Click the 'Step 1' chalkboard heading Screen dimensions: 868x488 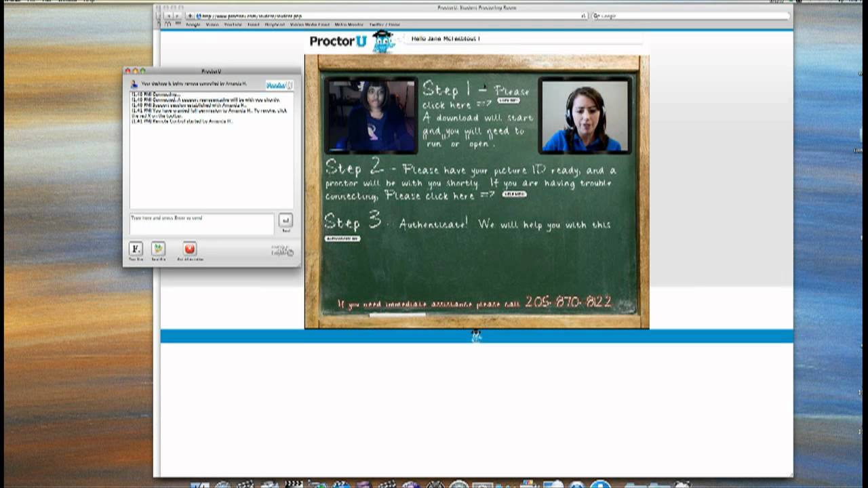[x=446, y=89]
